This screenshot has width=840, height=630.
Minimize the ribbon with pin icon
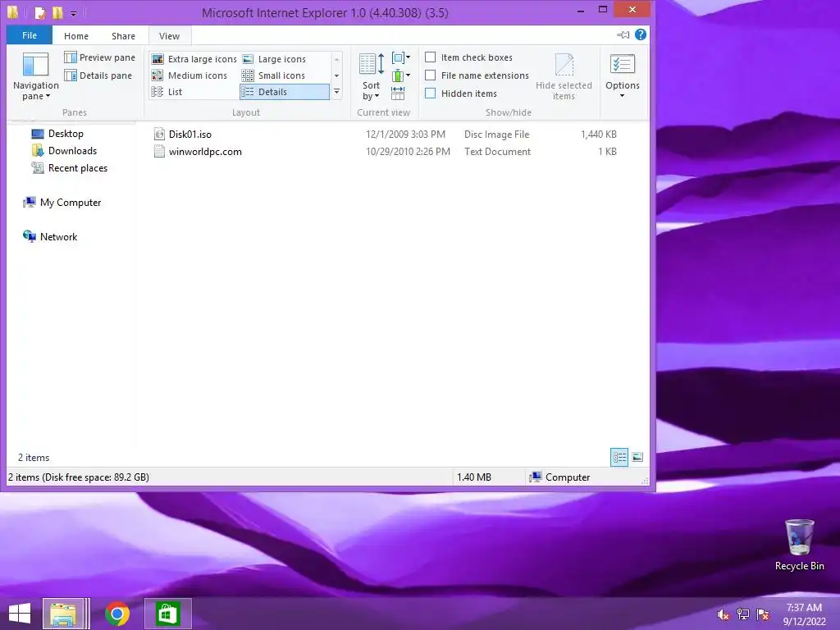623,34
